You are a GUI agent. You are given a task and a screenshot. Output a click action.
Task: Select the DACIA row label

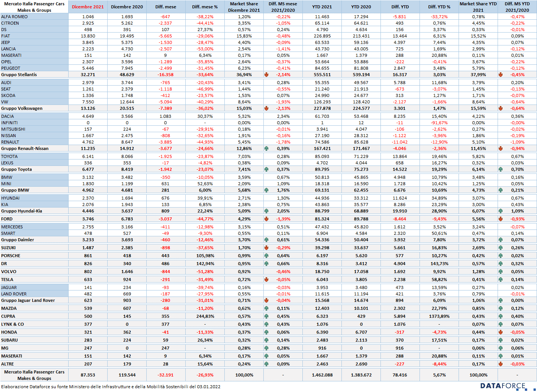click(x=8, y=116)
